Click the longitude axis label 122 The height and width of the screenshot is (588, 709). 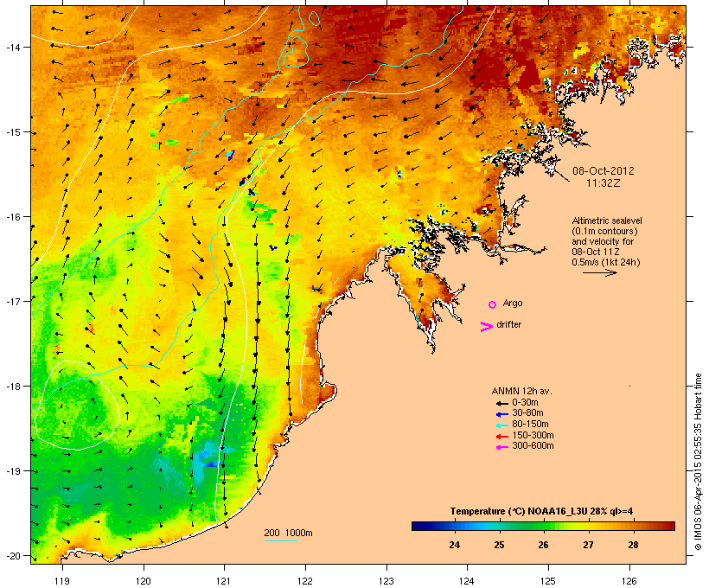(305, 581)
